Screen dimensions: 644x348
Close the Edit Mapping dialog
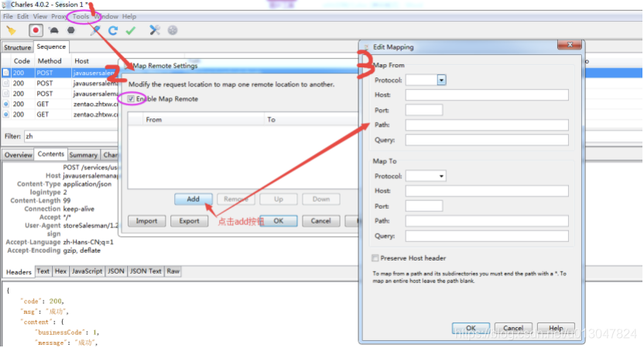(x=570, y=45)
